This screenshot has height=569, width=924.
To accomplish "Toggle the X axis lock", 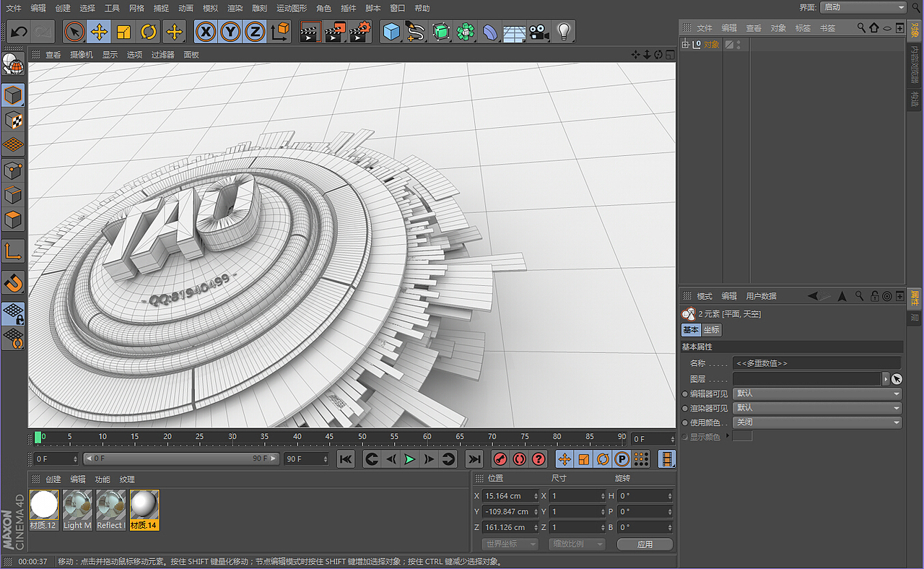I will coord(206,32).
